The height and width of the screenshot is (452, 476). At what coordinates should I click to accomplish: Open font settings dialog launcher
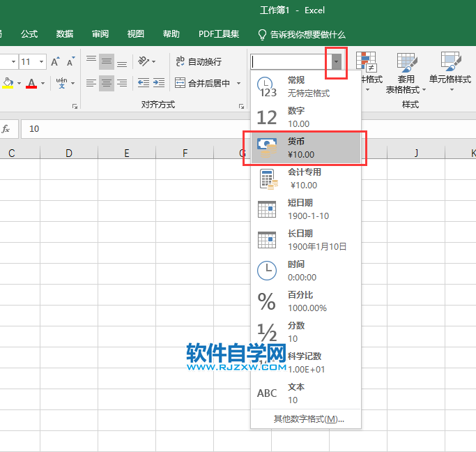[75, 106]
